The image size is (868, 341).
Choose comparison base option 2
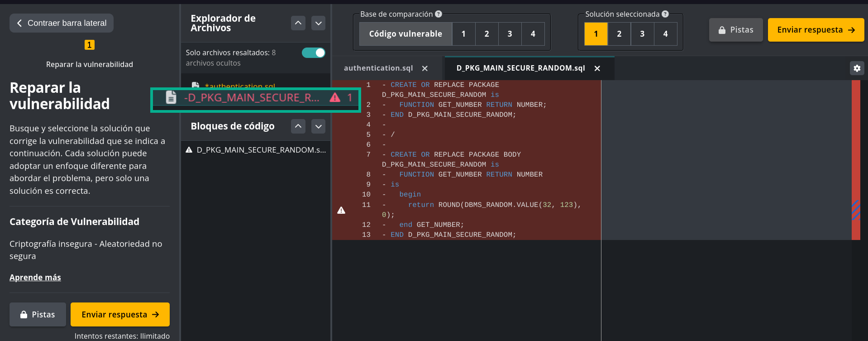(487, 34)
